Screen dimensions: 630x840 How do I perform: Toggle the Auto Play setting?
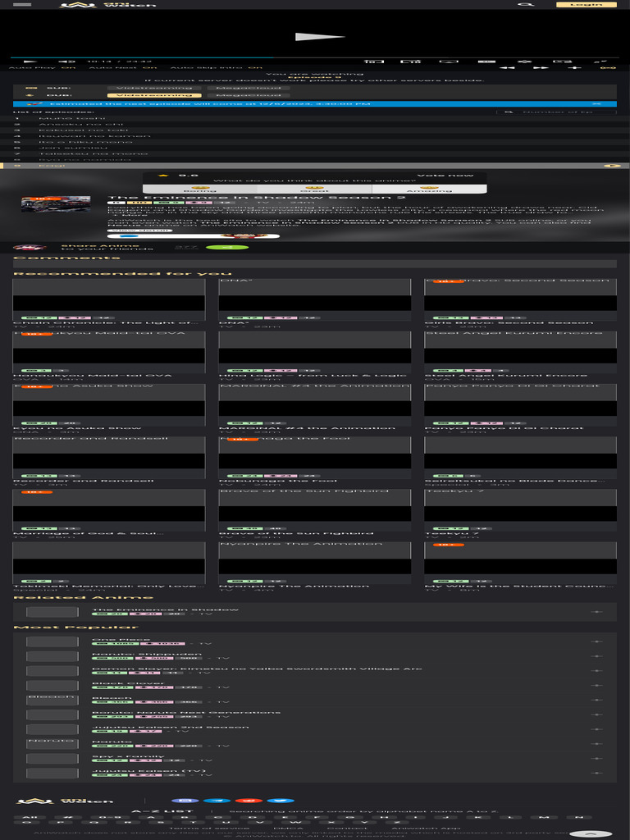[x=42, y=67]
